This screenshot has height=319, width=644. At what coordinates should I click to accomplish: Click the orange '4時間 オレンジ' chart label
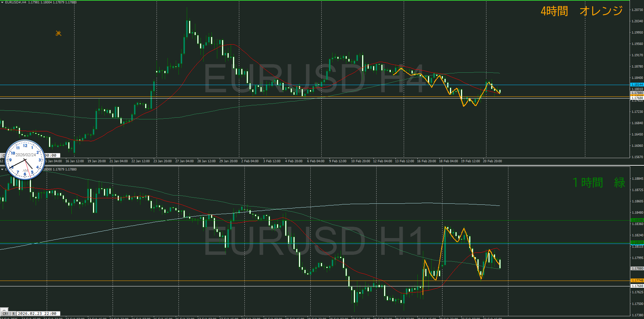coord(582,11)
